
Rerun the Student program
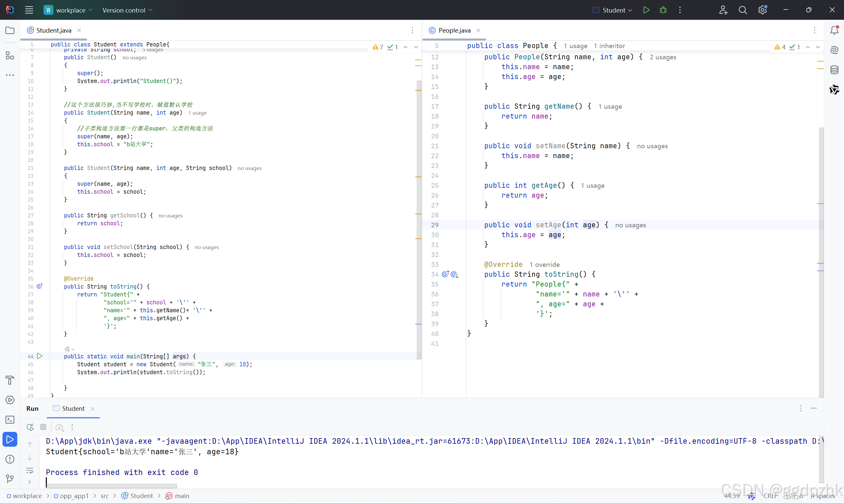pyautogui.click(x=30, y=427)
